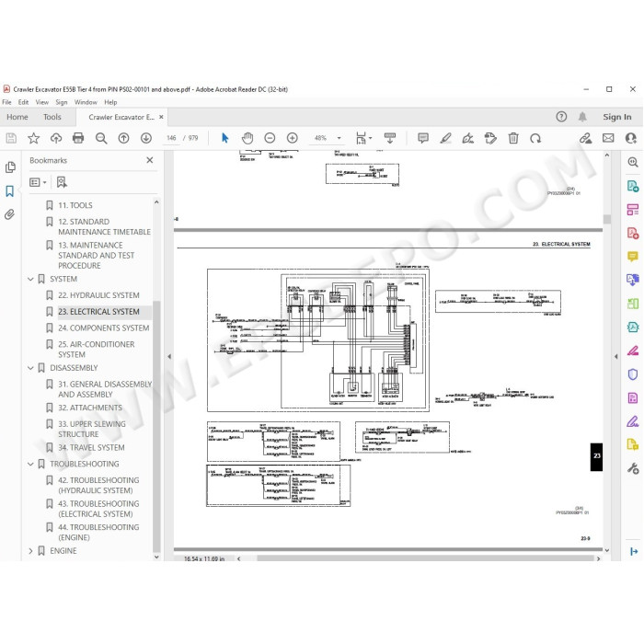Close the Bookmarks panel

(x=150, y=160)
